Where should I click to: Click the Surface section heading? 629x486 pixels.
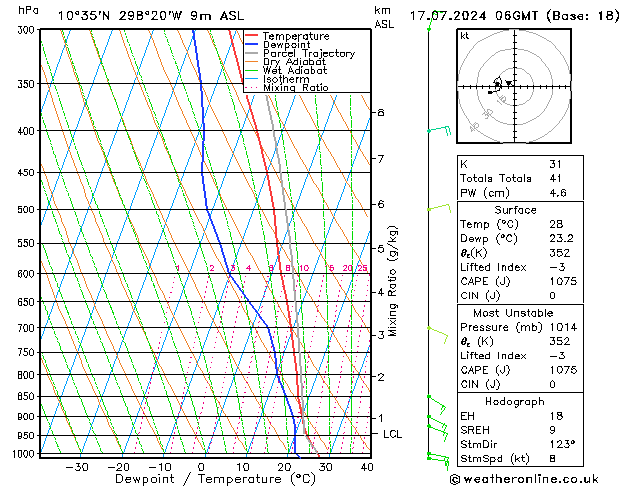point(515,210)
